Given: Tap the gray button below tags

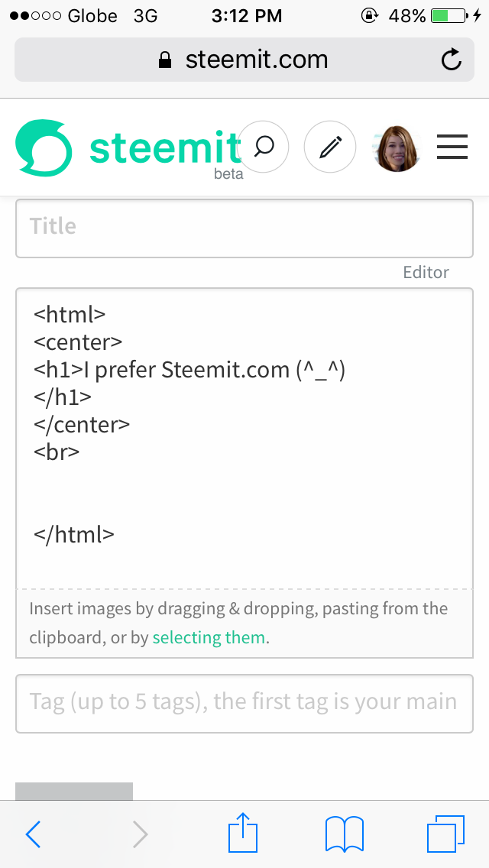Looking at the screenshot, I should click(x=73, y=791).
